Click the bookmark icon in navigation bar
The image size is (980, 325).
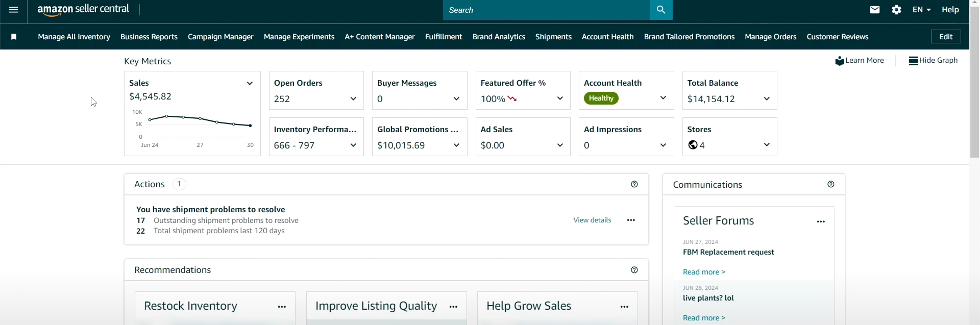coord(14,37)
